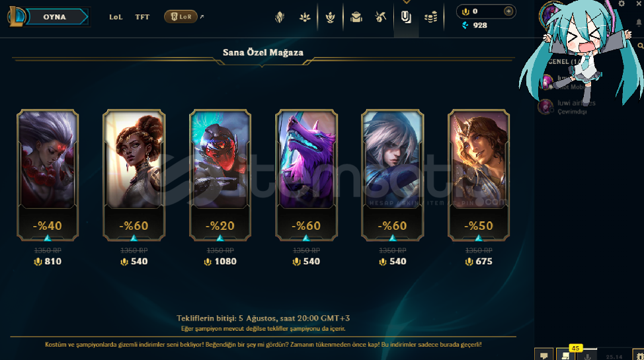
Task: Click the OYNA play button
Action: point(55,17)
